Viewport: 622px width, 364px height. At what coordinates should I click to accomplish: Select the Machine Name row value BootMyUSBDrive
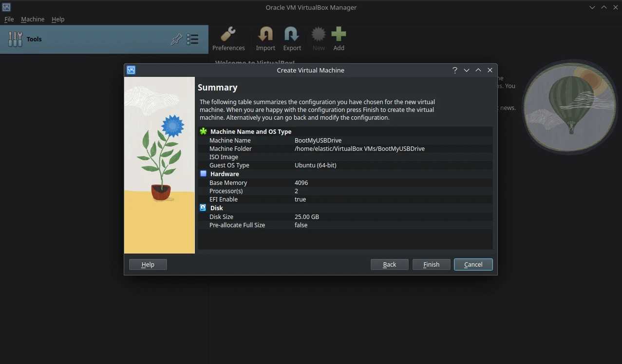tap(318, 140)
